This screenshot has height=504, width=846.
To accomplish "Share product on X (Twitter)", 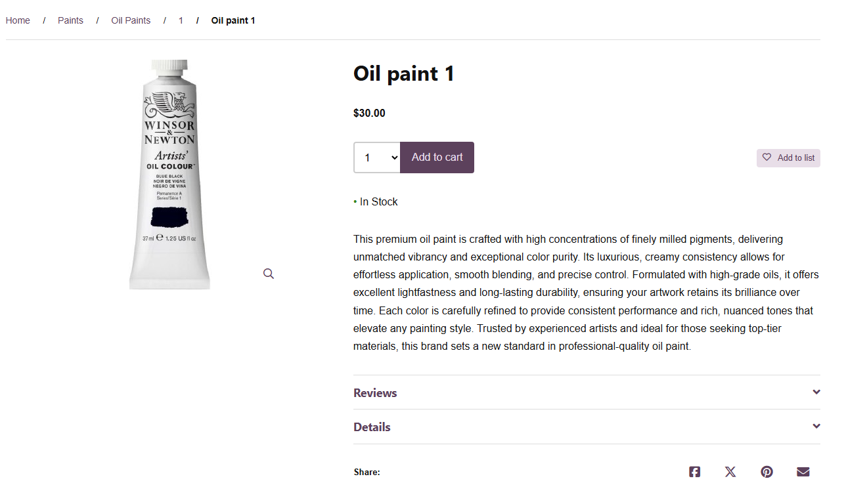I will pos(730,472).
